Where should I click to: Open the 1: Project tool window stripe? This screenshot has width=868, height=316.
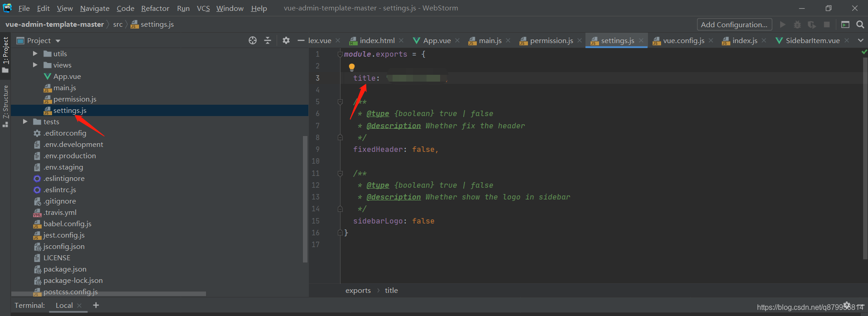(x=5, y=54)
